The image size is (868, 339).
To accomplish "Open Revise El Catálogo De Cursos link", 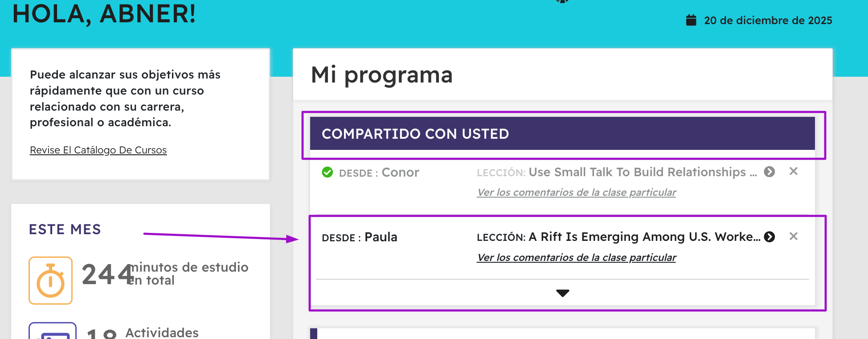I will click(x=98, y=150).
